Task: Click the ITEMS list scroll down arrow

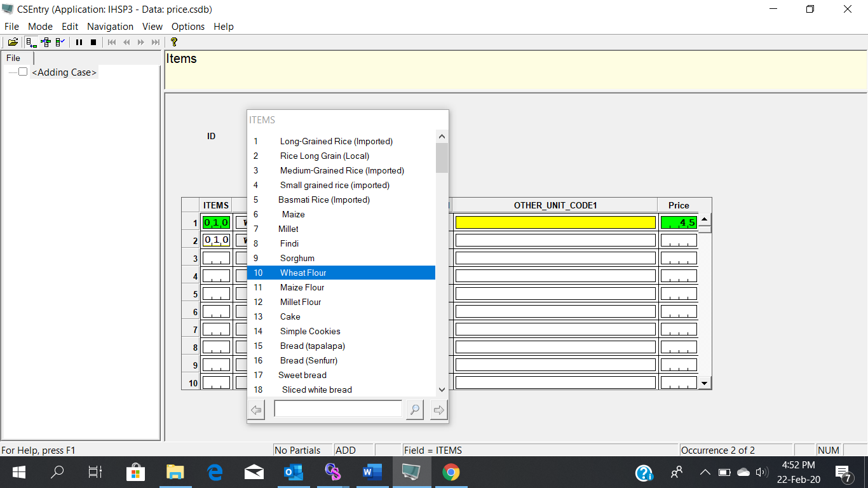Action: [x=442, y=390]
